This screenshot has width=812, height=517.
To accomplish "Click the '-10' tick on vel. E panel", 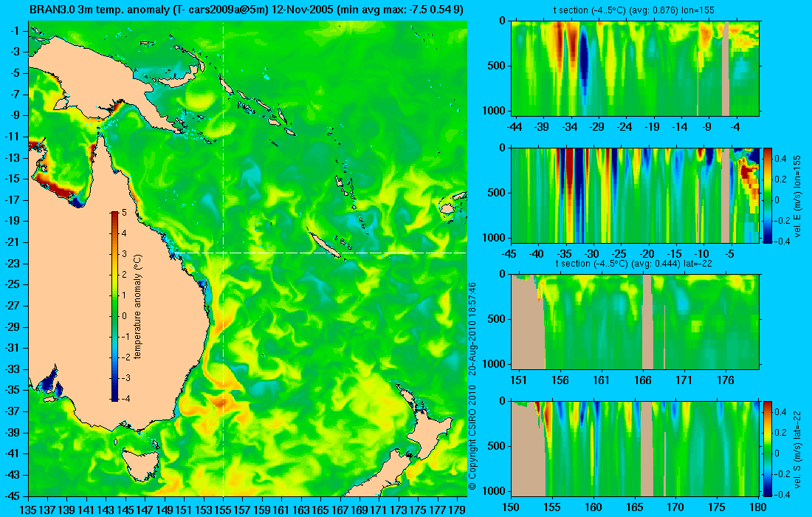I will [x=702, y=254].
